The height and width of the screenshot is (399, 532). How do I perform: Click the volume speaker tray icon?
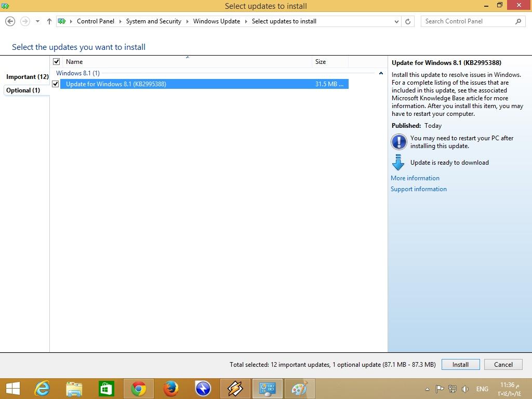pyautogui.click(x=465, y=389)
